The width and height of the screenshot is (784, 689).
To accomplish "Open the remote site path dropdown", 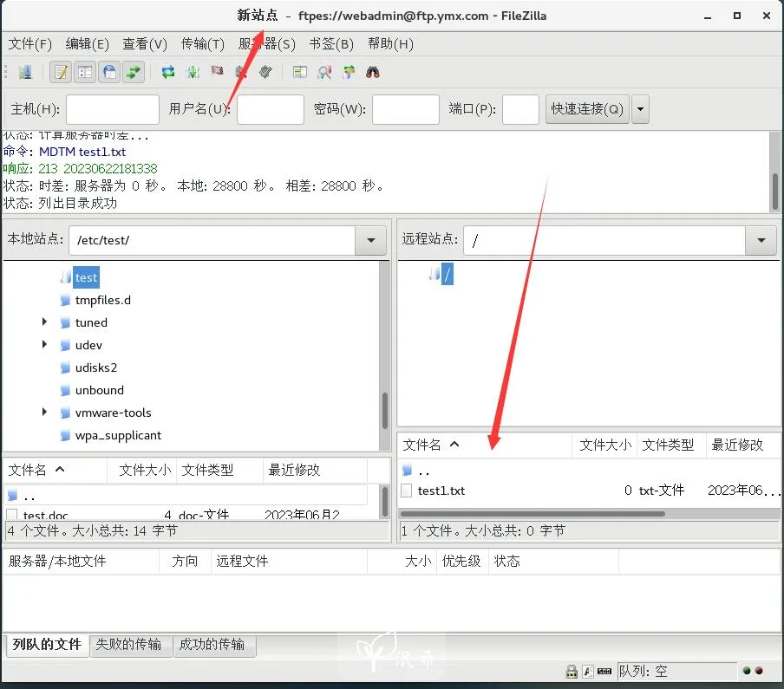I will click(761, 240).
